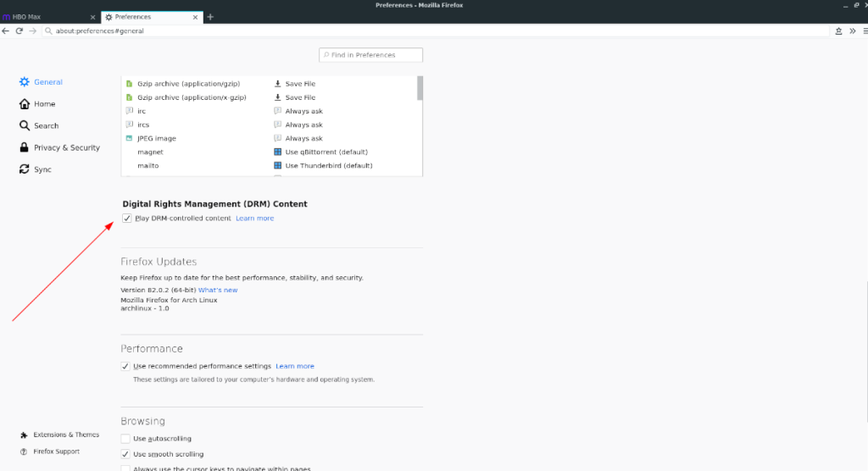The width and height of the screenshot is (868, 471).
Task: Click the back arrow navigation icon
Action: [6, 30]
